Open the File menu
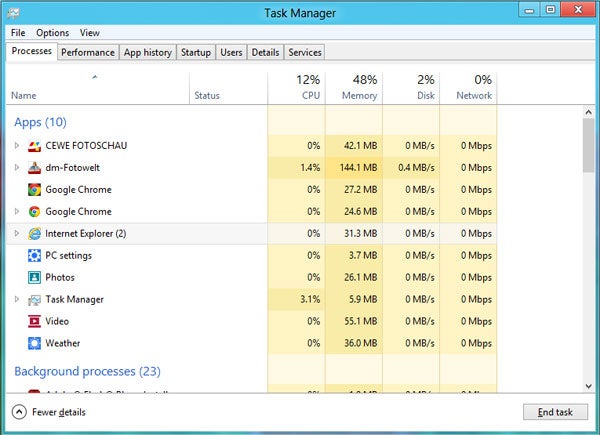This screenshot has width=600, height=435. [18, 33]
